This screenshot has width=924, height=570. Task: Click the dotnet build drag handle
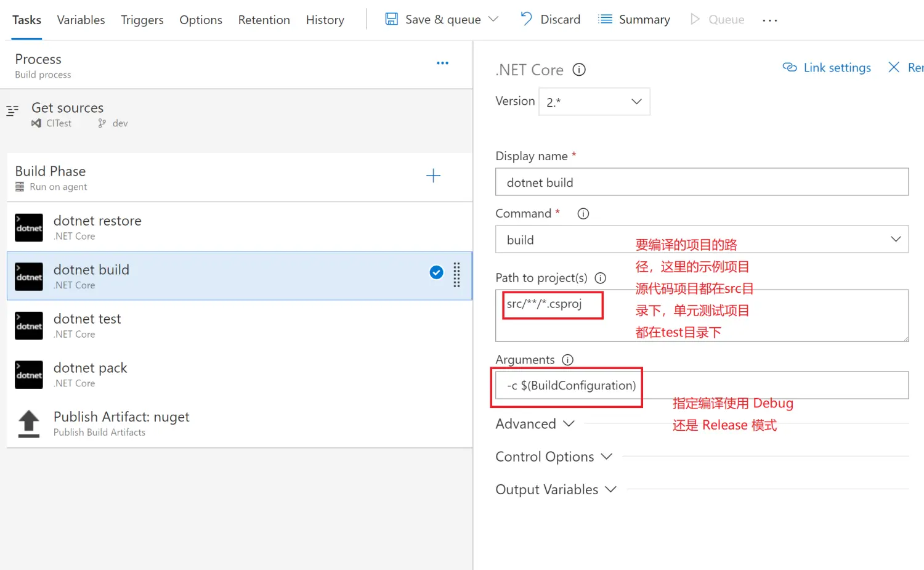click(x=456, y=275)
